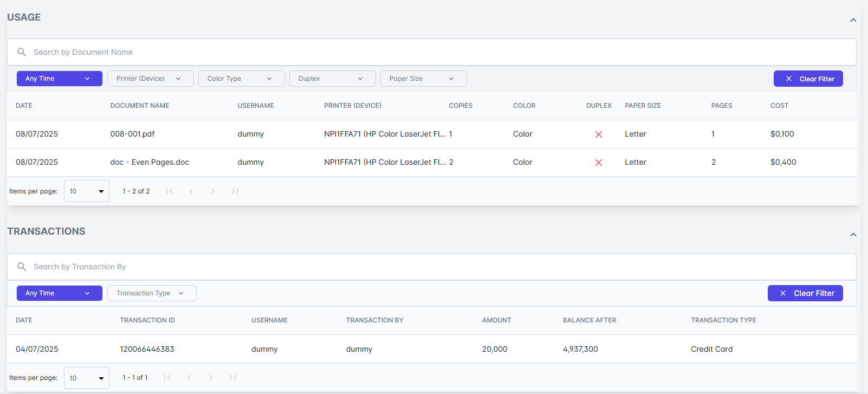Go to first page in Usage table
868x394 pixels.
pos(170,191)
